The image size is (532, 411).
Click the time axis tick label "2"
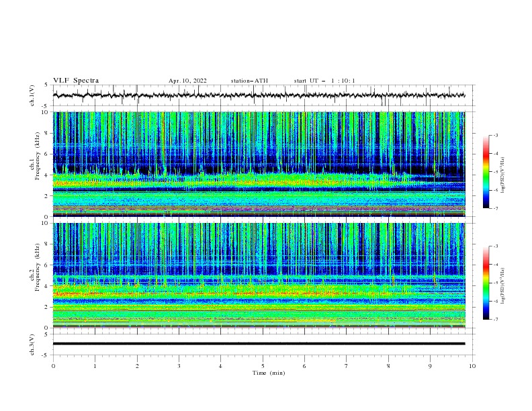point(137,366)
